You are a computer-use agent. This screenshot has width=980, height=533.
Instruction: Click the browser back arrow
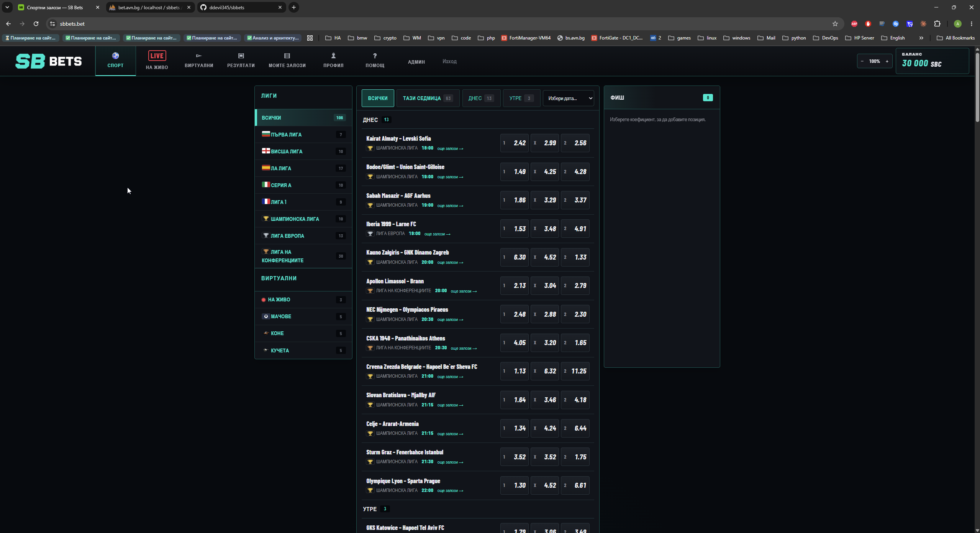8,24
